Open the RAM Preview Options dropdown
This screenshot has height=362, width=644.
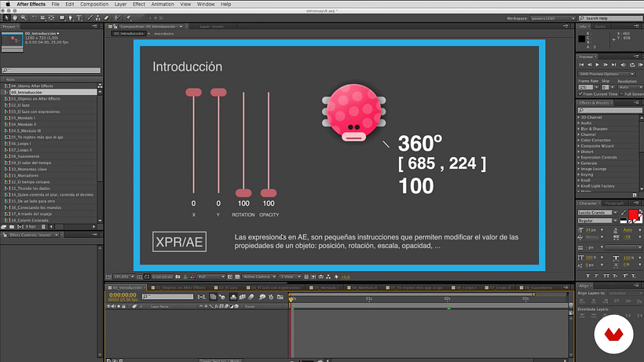point(606,74)
